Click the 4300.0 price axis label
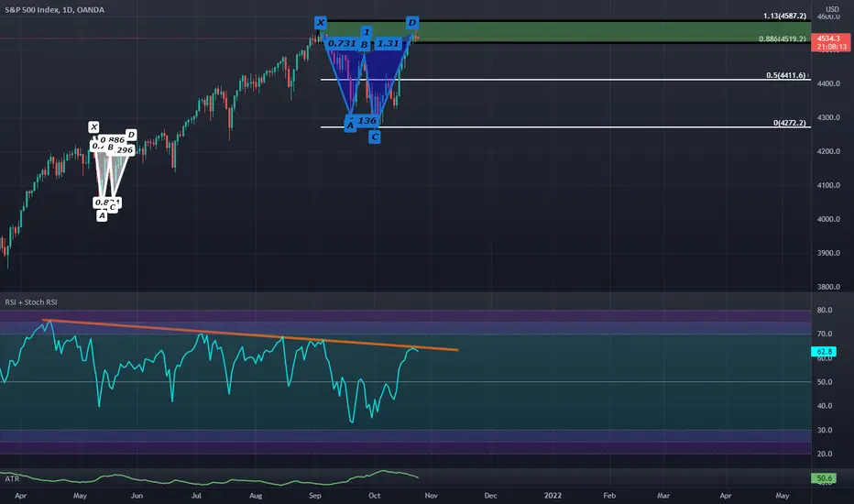The width and height of the screenshot is (854, 504). click(x=828, y=117)
